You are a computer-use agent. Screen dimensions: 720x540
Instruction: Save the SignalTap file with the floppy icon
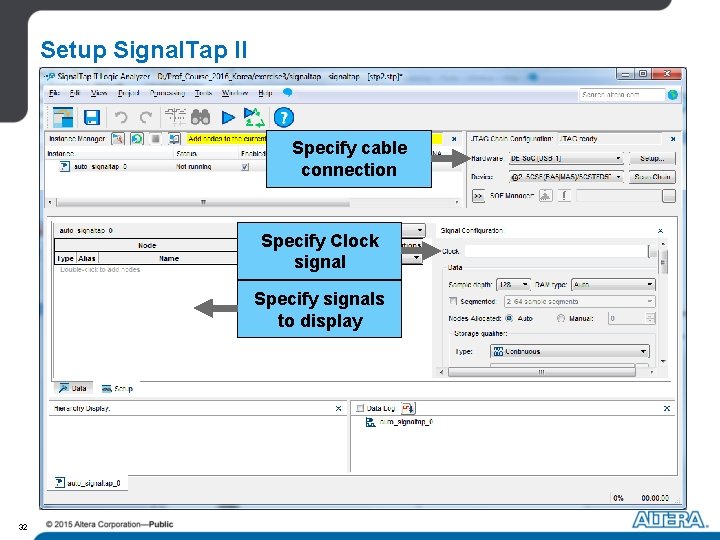tap(92, 118)
